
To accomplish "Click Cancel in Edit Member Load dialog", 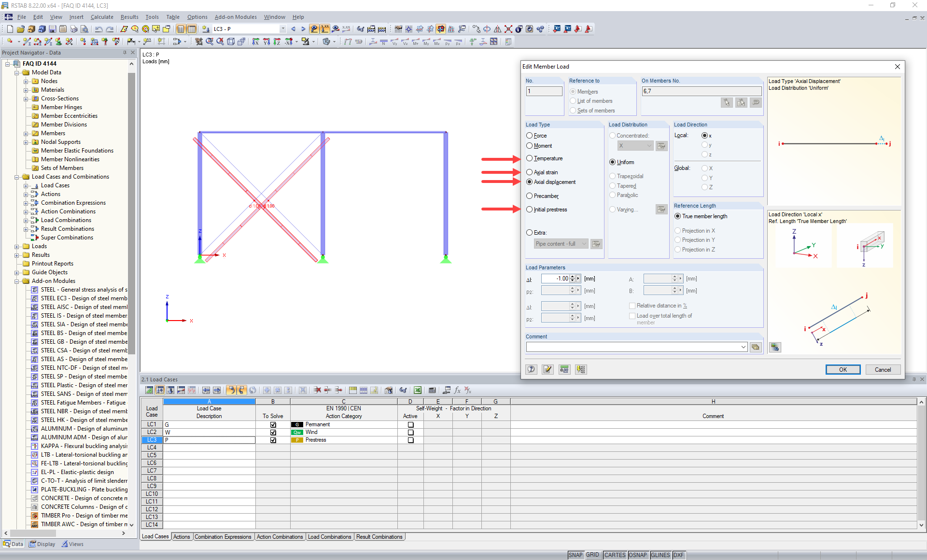I will pos(883,369).
